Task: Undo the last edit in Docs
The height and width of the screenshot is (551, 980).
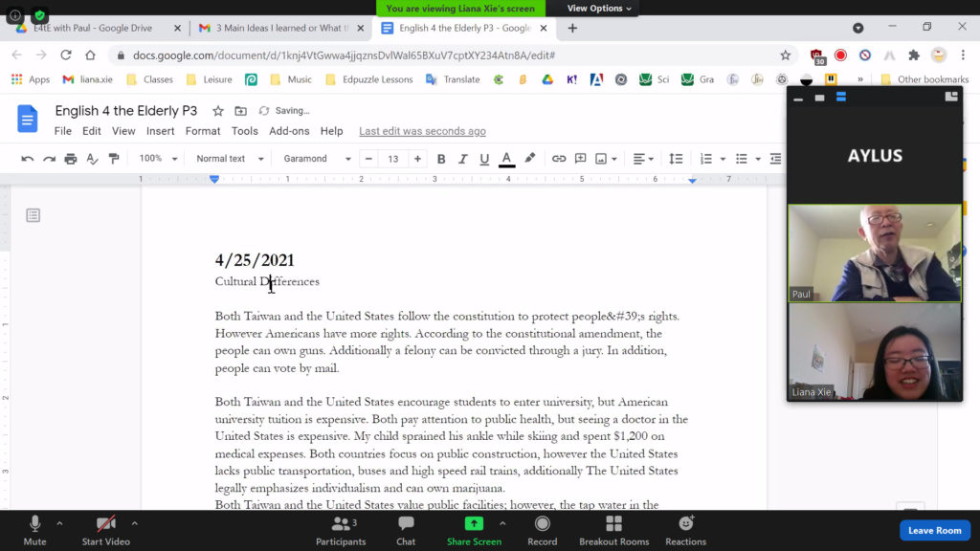Action: 27,159
